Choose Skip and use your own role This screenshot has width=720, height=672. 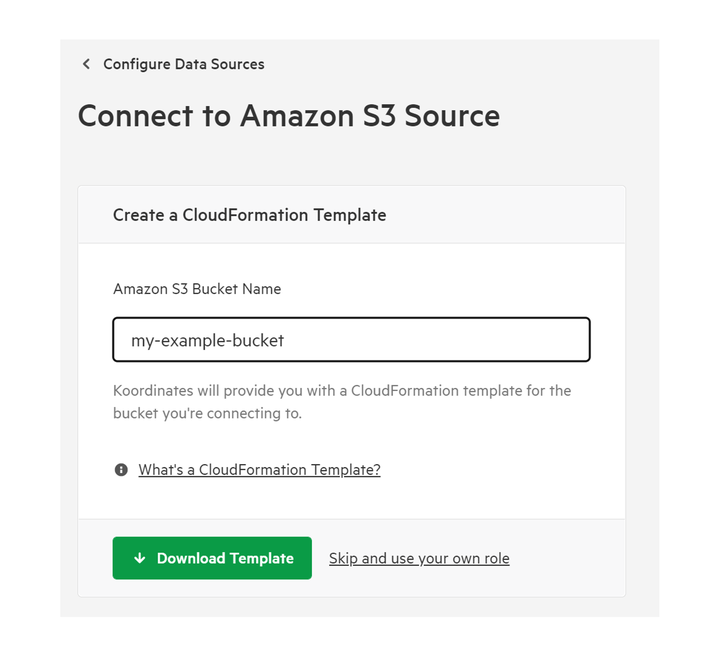point(419,558)
